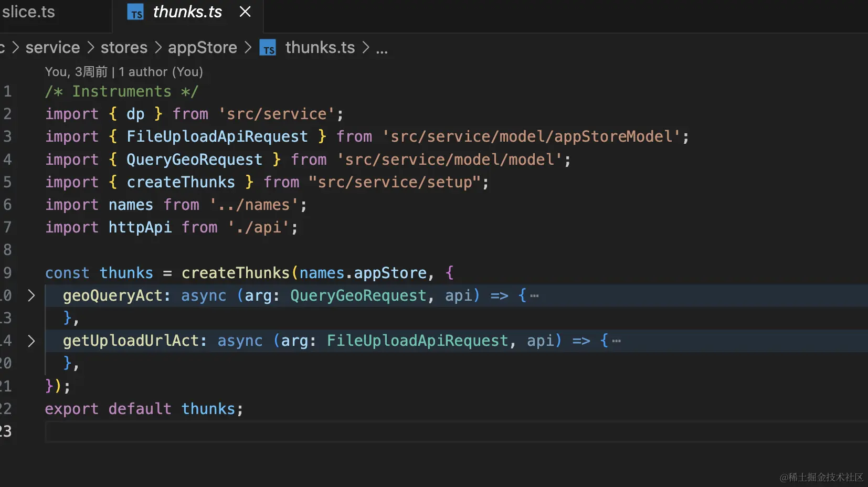The image size is (868, 487).
Task: Click httpApi in the import line
Action: (x=140, y=228)
